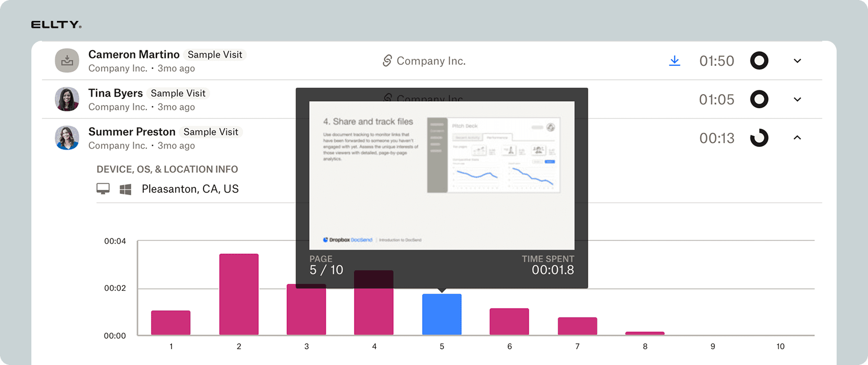Click the slide preview thumbnail in the tooltip

pyautogui.click(x=442, y=175)
